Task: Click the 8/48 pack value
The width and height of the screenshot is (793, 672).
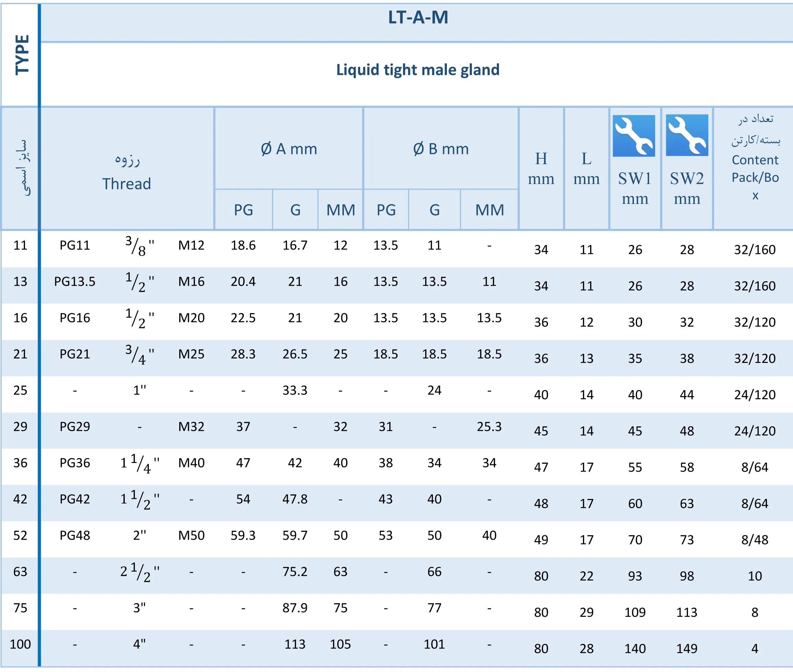Action: tap(755, 539)
